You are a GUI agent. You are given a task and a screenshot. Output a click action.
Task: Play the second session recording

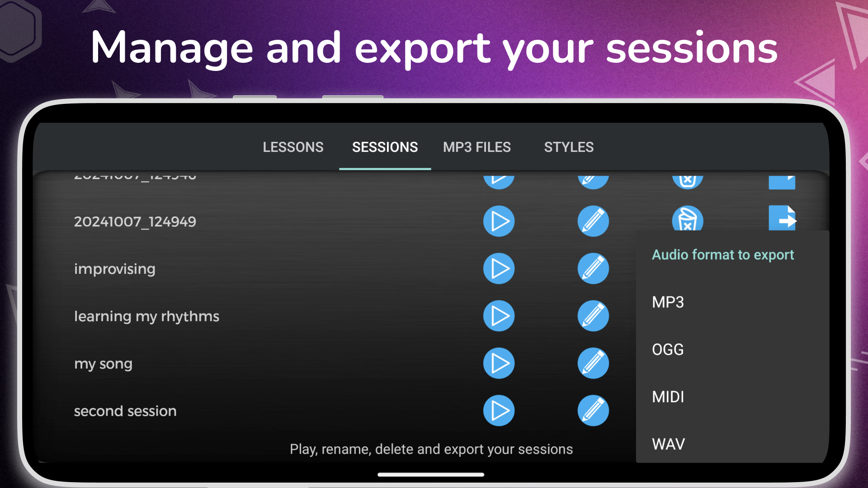(499, 411)
